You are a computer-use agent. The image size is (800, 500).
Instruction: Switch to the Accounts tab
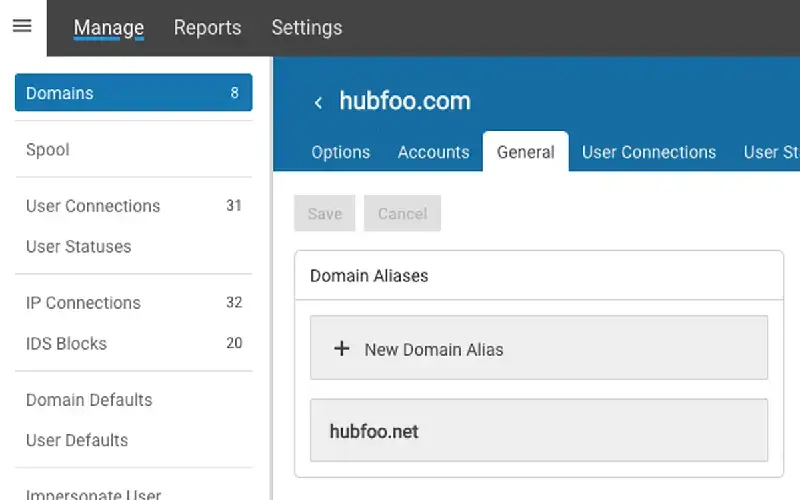click(x=433, y=152)
